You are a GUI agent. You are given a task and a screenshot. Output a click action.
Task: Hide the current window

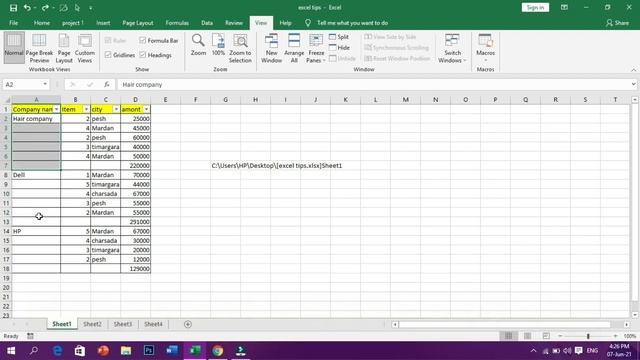[340, 47]
